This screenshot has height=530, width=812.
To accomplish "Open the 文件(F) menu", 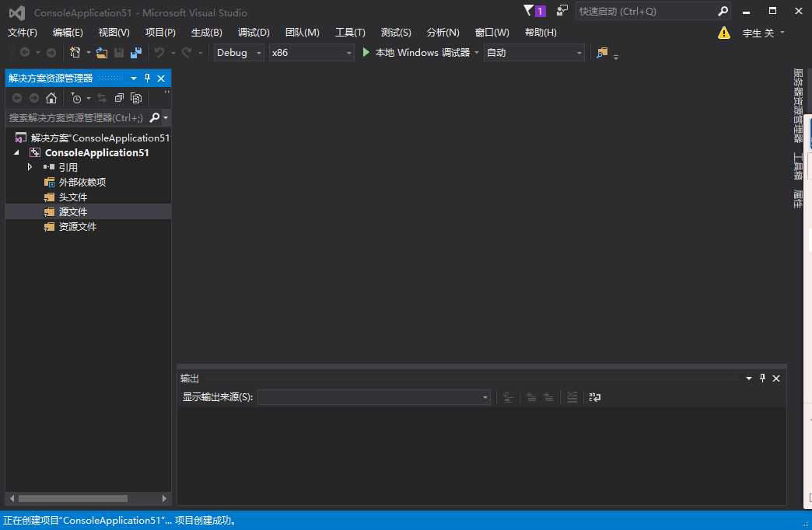I will 23,32.
